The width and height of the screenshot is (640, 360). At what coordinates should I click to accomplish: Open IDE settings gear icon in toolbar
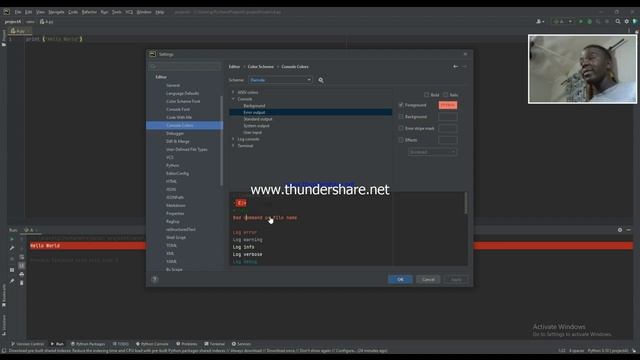point(627,22)
